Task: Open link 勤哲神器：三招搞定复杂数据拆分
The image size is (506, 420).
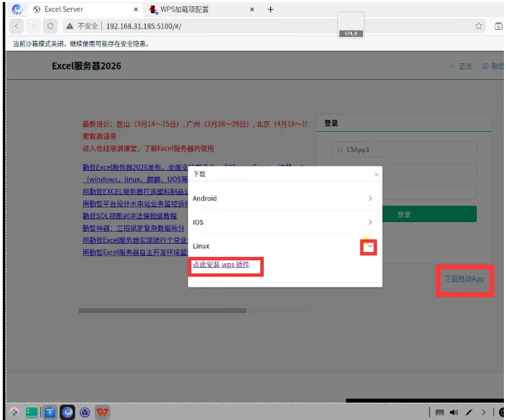Action: tap(133, 228)
